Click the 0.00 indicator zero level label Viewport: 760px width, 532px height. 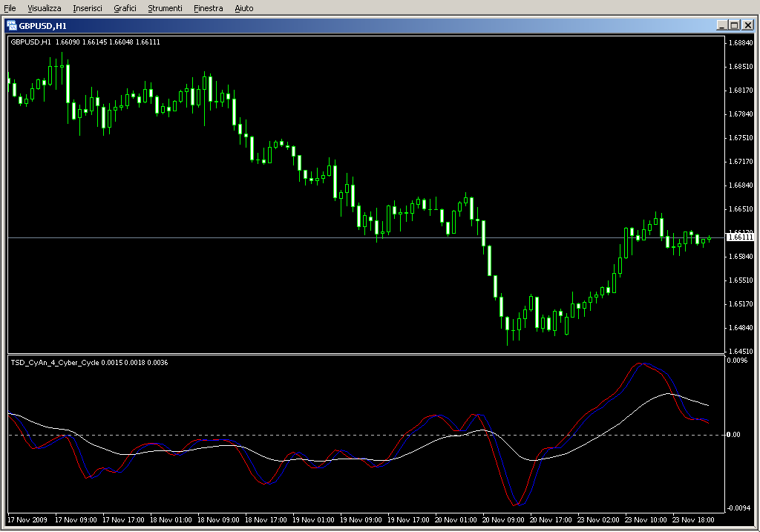point(734,435)
